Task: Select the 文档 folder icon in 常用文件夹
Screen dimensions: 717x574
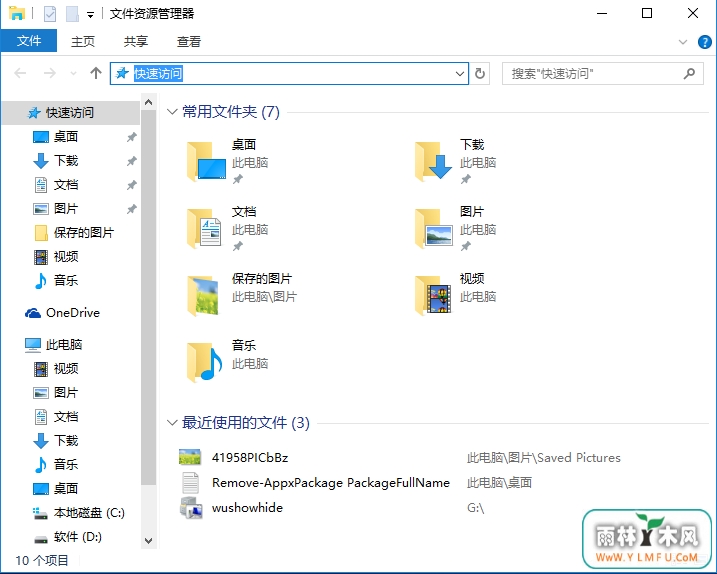Action: pos(206,228)
